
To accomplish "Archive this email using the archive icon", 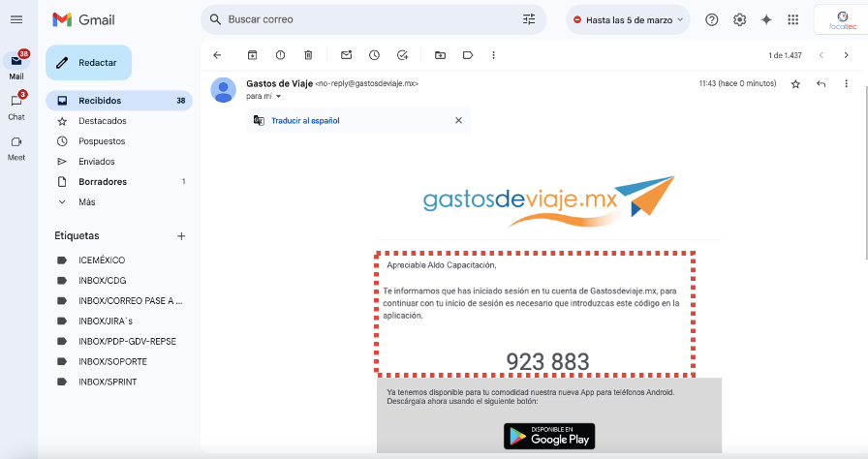I will tap(253, 55).
